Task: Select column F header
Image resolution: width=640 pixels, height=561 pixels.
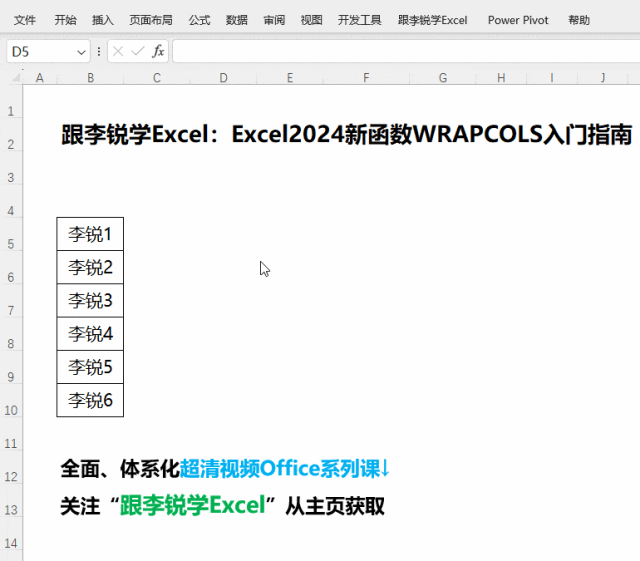Action: [x=366, y=77]
